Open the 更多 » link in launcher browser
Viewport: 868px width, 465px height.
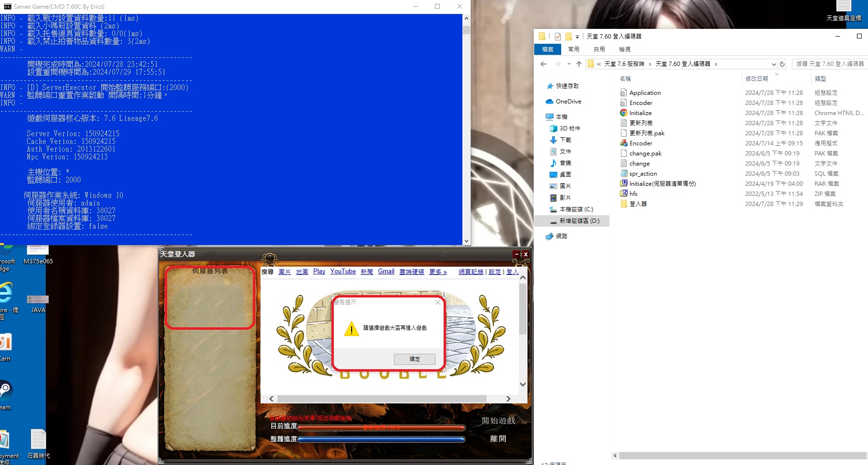point(438,272)
